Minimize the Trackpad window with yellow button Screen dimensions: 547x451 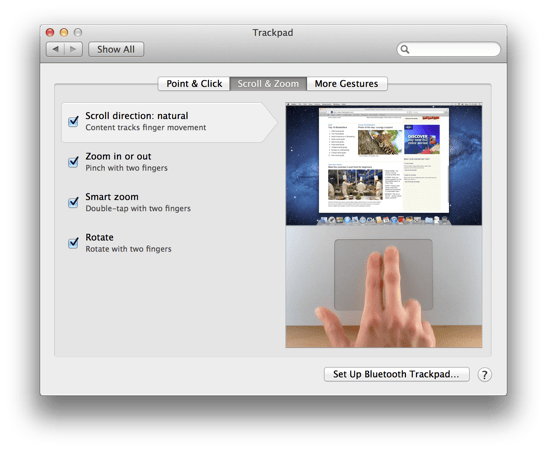(64, 32)
